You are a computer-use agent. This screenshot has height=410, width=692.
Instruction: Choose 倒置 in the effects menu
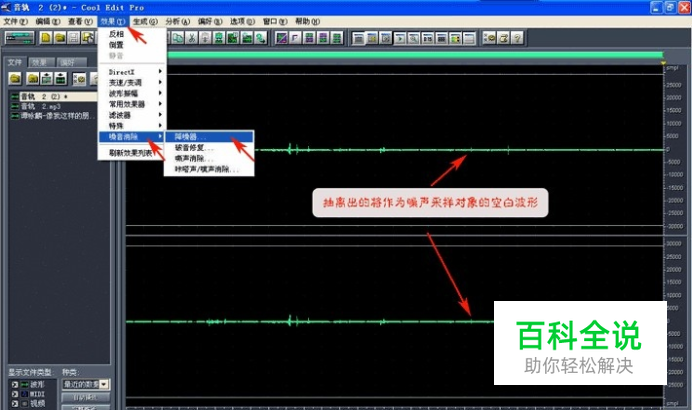(x=132, y=45)
